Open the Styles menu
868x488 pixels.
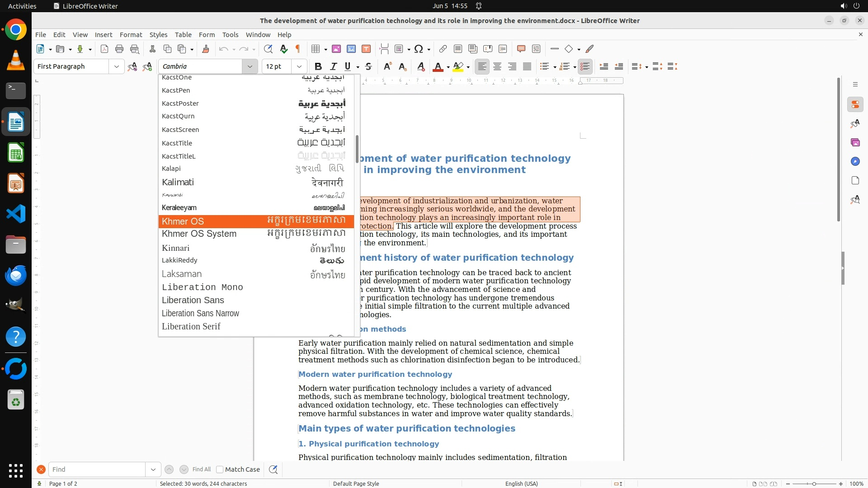[158, 34]
